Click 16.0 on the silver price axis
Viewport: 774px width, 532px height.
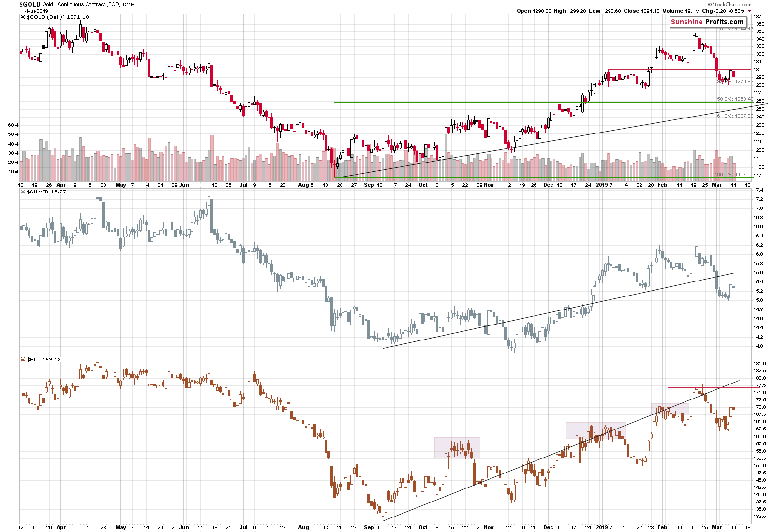(x=759, y=254)
